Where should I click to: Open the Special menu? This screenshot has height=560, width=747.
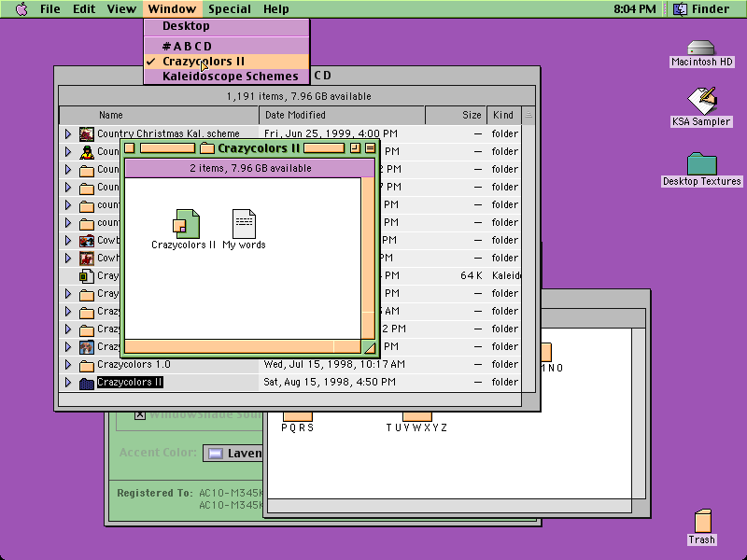tap(230, 9)
